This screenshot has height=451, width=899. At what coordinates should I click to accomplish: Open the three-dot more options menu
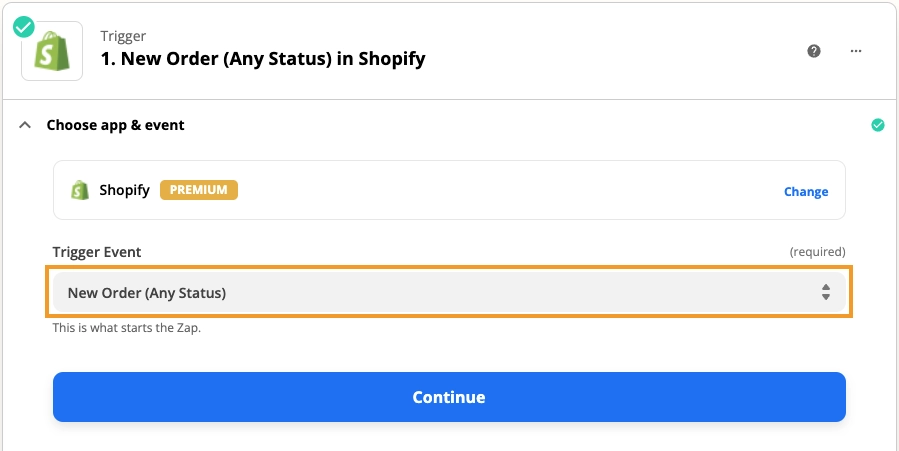tap(856, 51)
